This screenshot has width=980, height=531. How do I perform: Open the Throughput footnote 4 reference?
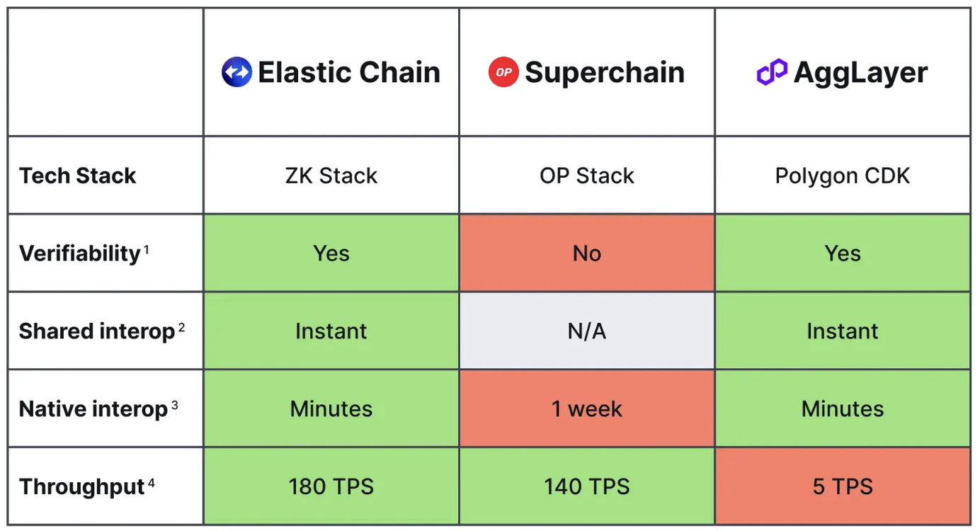coord(152,482)
